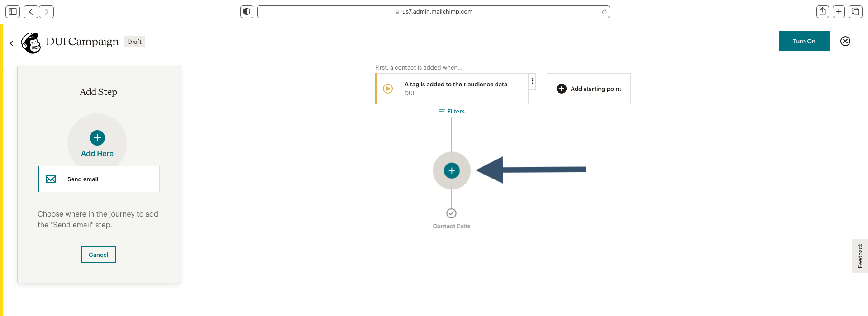Cancel adding the step
Screen dimensions: 868x316
pos(99,255)
